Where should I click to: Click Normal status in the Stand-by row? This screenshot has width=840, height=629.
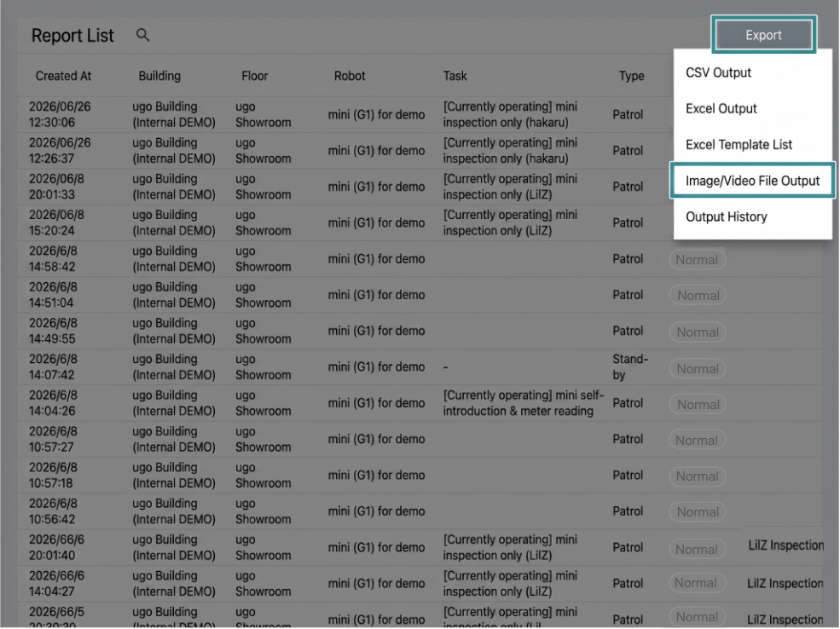click(698, 368)
